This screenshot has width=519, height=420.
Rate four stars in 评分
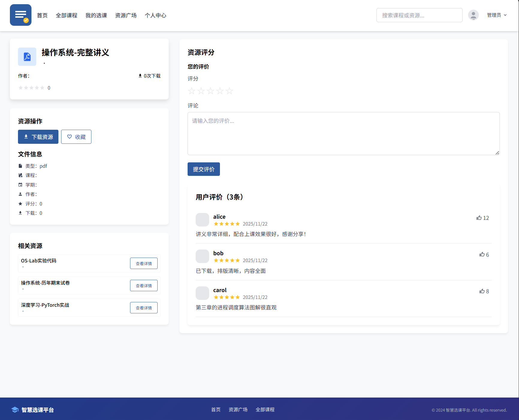pyautogui.click(x=220, y=91)
